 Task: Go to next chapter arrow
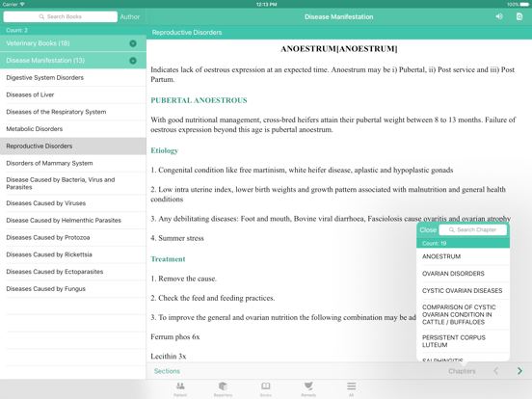click(x=519, y=371)
